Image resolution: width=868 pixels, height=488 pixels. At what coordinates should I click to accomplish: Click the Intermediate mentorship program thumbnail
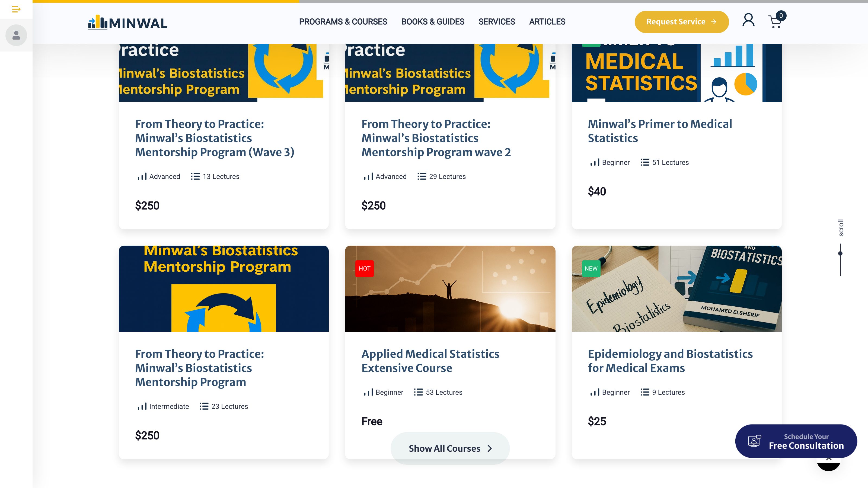click(224, 289)
